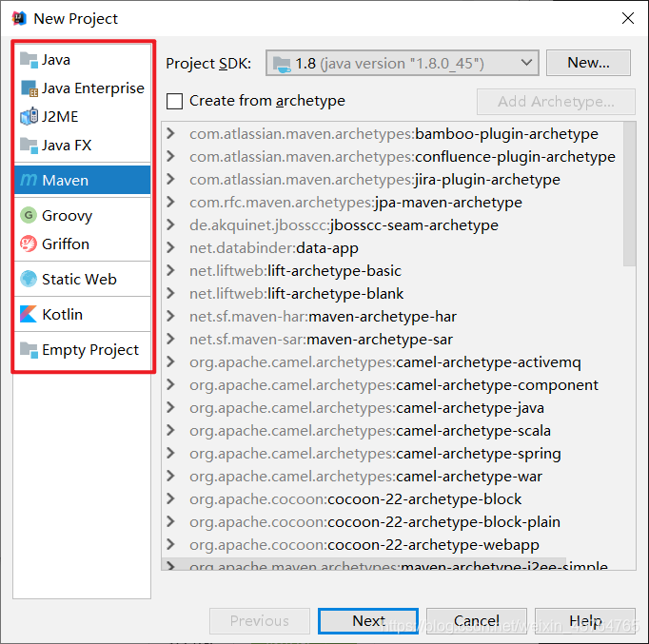649x644 pixels.
Task: Click the Next button
Action: point(368,620)
